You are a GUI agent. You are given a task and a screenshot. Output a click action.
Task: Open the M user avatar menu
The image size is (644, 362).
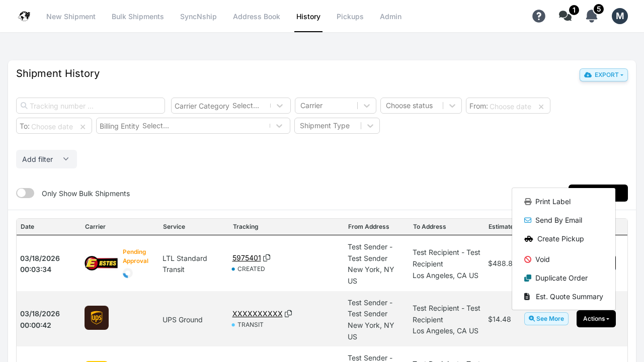tap(619, 16)
